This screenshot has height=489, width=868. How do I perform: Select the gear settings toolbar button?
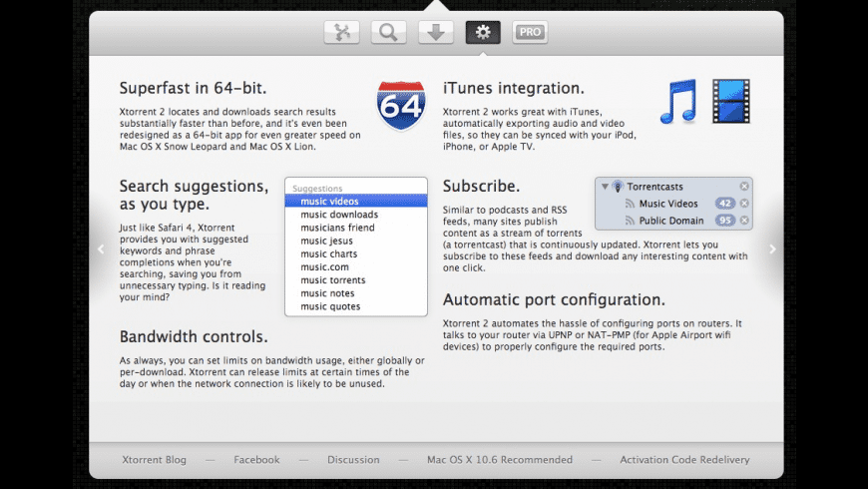pos(483,32)
